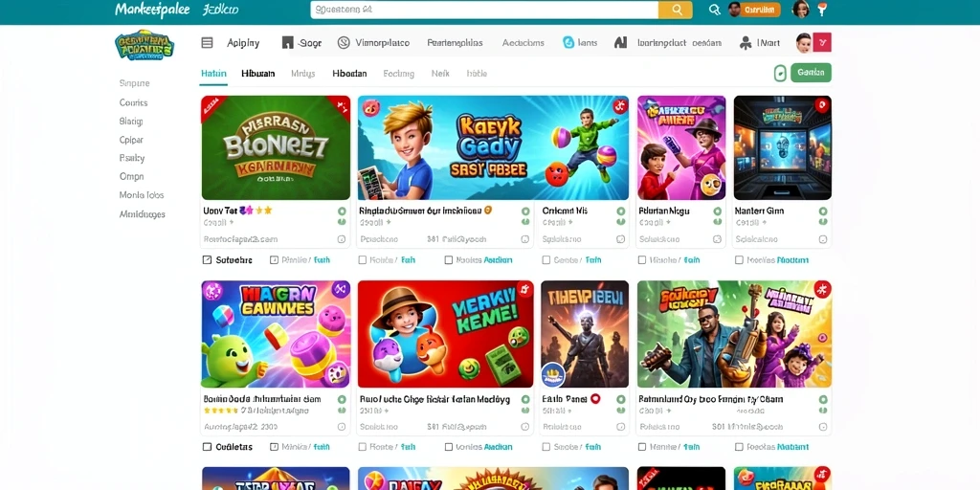Click the orange account button in header
The height and width of the screenshot is (490, 980).
coord(760,10)
